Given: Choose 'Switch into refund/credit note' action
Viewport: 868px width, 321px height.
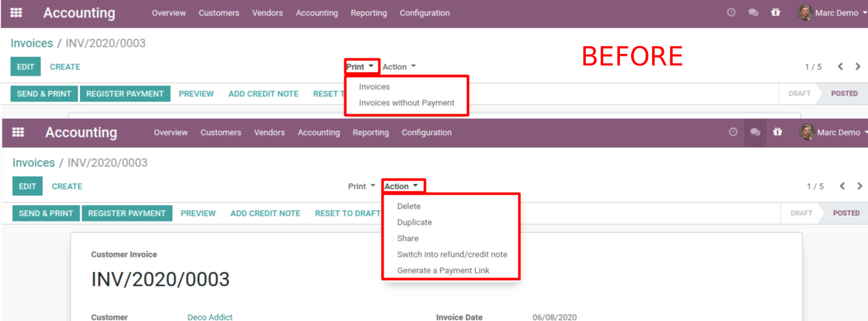Looking at the screenshot, I should [452, 254].
